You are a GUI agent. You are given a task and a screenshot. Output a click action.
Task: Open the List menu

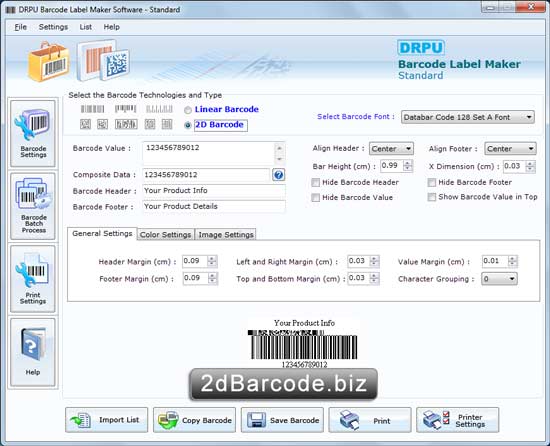(x=86, y=27)
